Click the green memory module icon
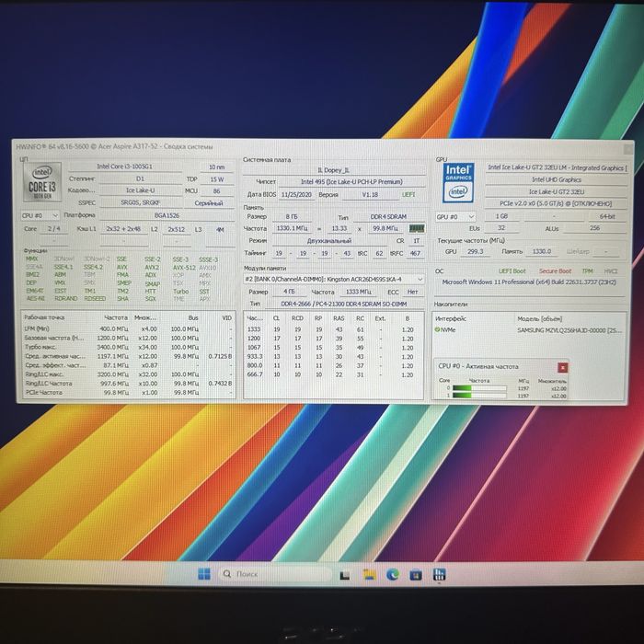644x644 pixels. point(417,228)
